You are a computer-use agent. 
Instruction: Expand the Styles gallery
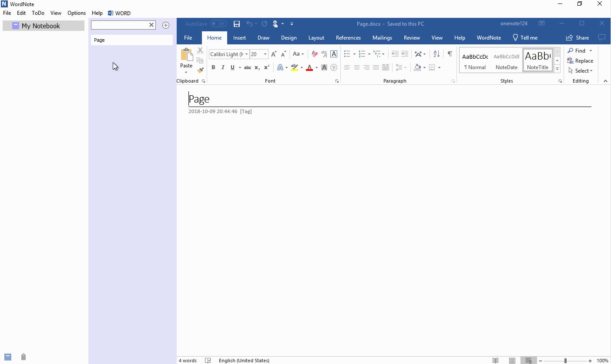pos(557,69)
